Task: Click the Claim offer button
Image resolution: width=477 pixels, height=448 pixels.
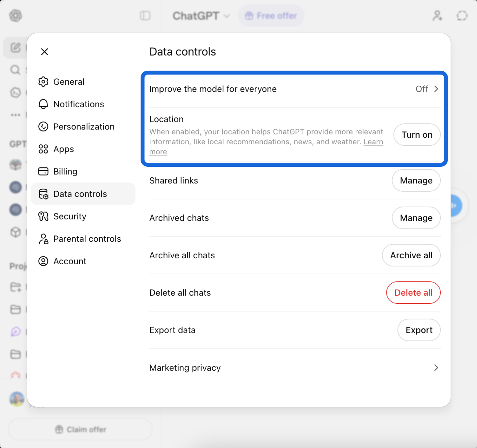Action: 80,429
